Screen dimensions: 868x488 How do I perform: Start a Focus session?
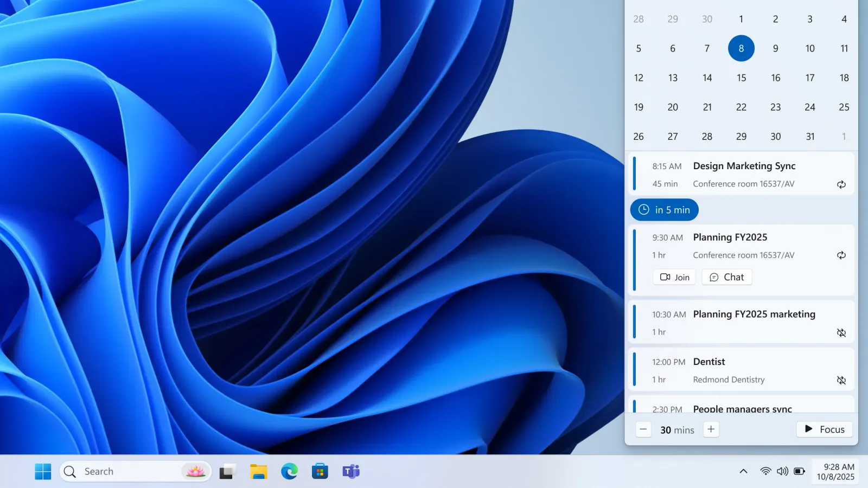tap(824, 429)
